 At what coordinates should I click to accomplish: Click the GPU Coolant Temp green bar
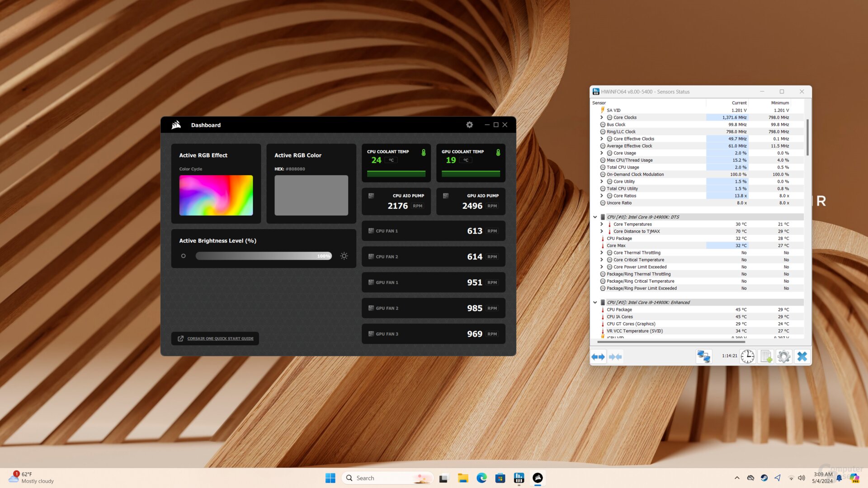tap(471, 174)
